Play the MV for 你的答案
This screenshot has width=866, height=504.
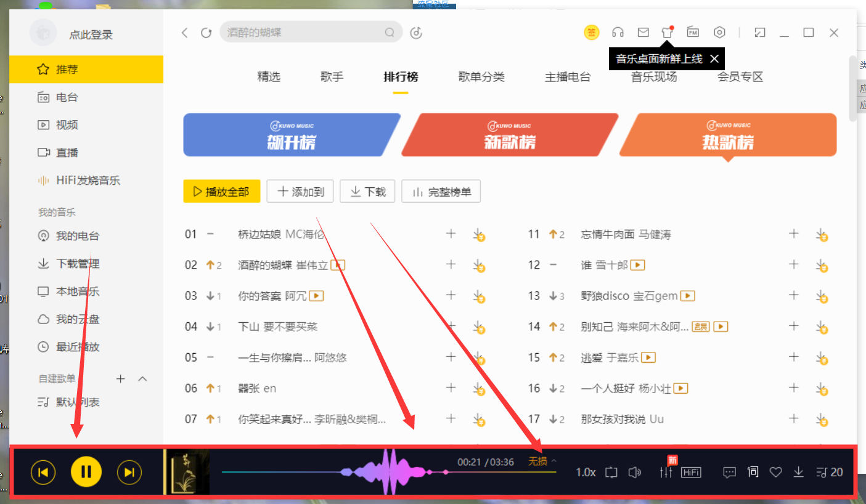pyautogui.click(x=316, y=296)
